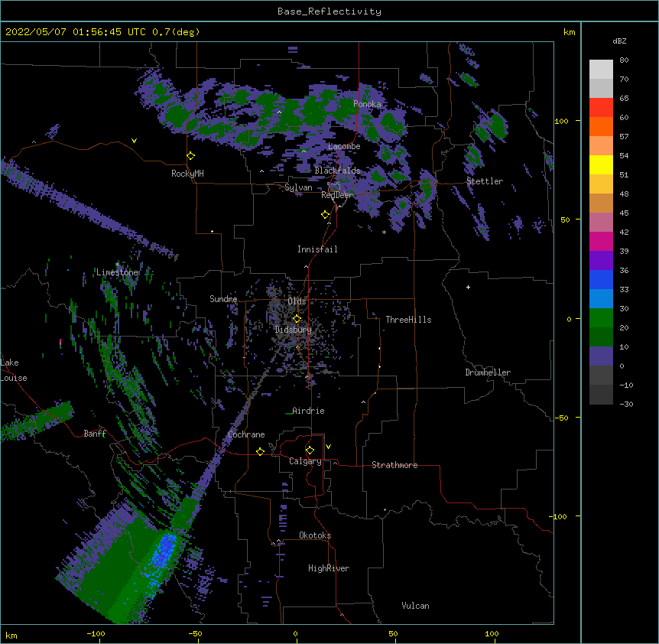Click the pink 45-42 dBZ legend swatch
Viewport: 659px width, 644px height.
point(601,223)
